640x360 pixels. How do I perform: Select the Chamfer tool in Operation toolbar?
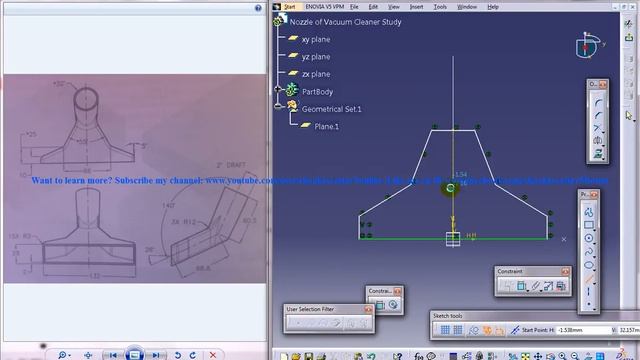click(598, 116)
